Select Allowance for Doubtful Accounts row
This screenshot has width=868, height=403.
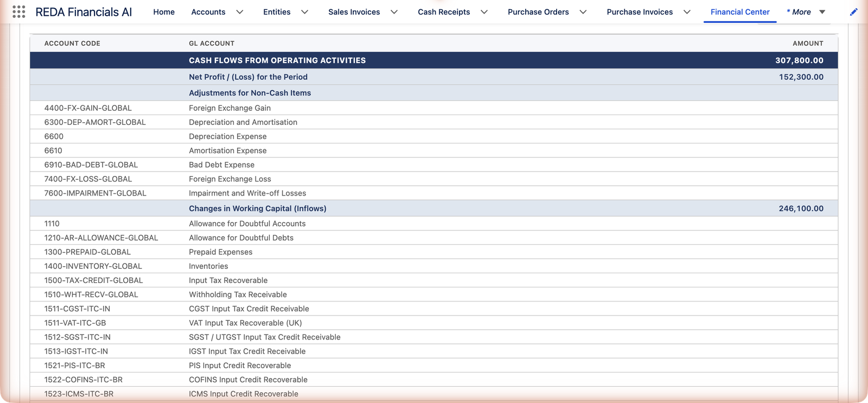pyautogui.click(x=434, y=223)
